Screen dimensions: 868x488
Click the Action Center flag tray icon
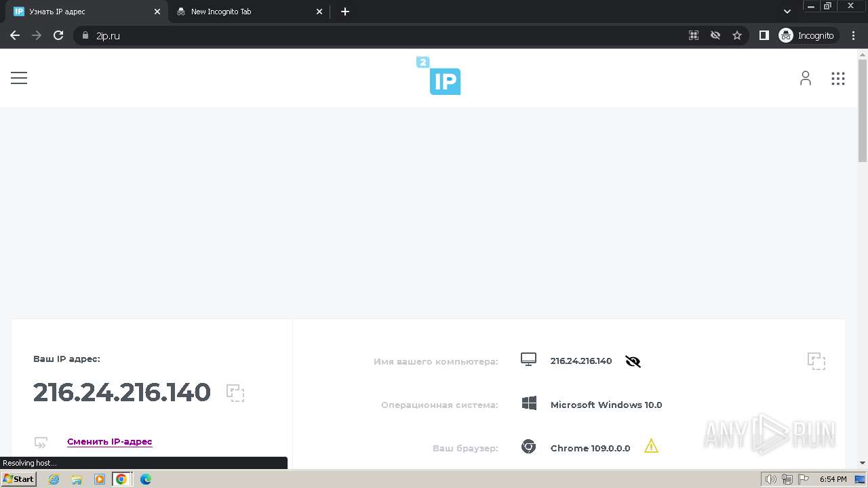coord(803,480)
